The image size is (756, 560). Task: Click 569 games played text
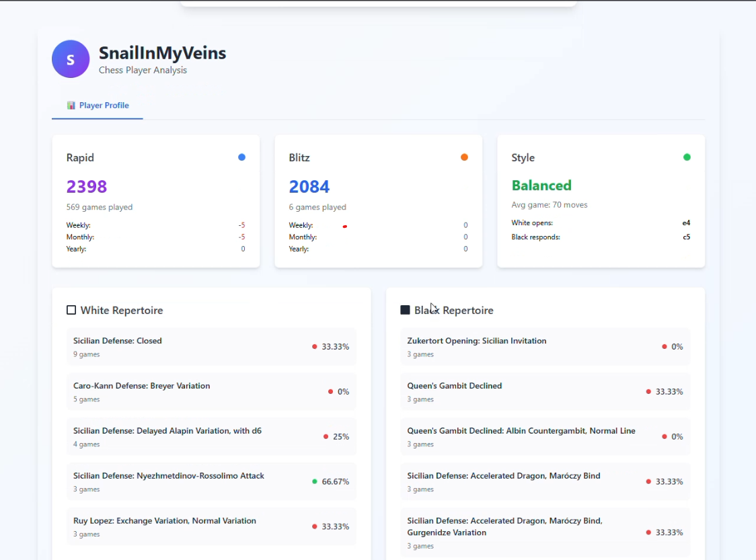click(100, 207)
